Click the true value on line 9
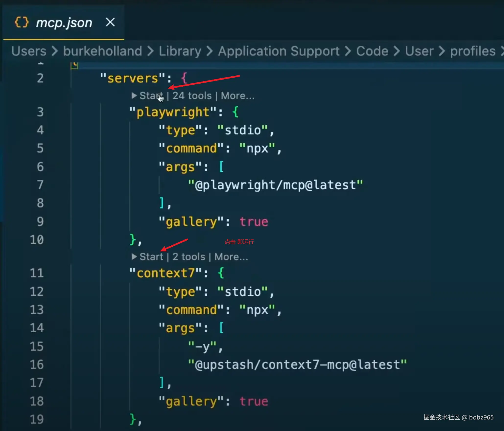The height and width of the screenshot is (431, 504). [x=254, y=222]
